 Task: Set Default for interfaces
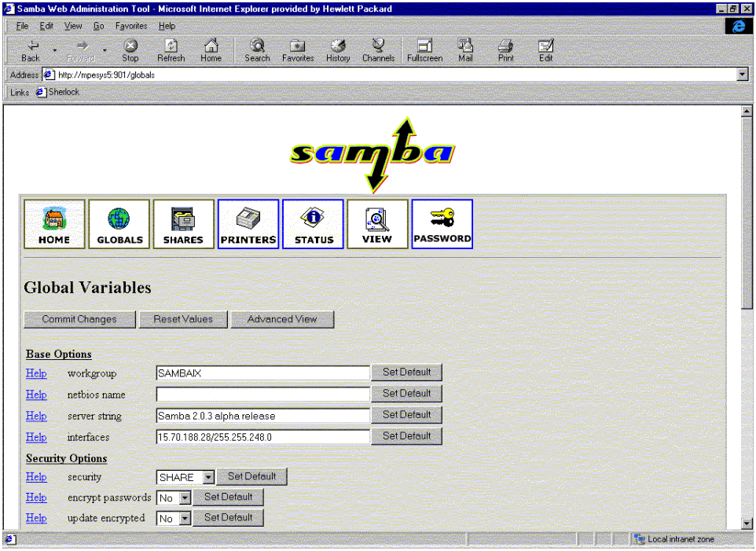point(406,435)
